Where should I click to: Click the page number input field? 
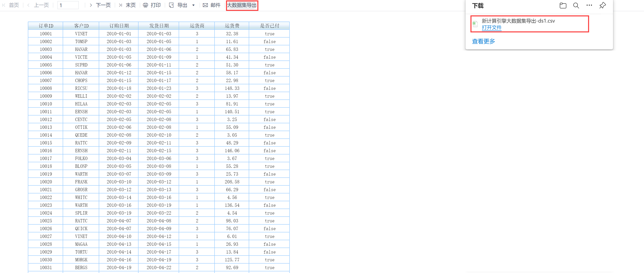pyautogui.click(x=68, y=5)
